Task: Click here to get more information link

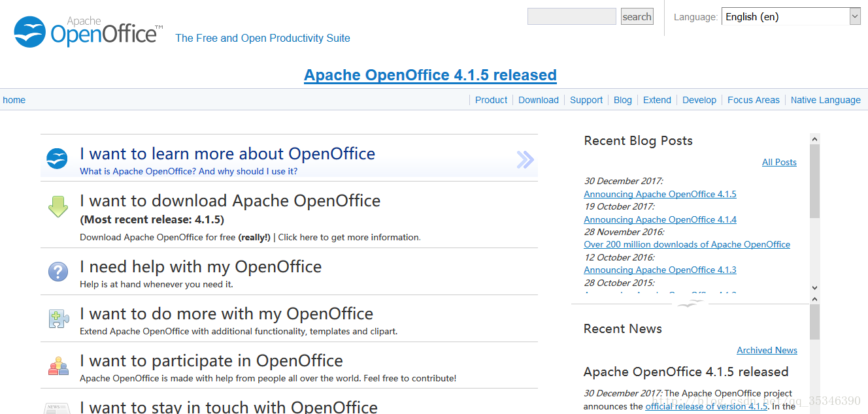Action: click(x=350, y=237)
